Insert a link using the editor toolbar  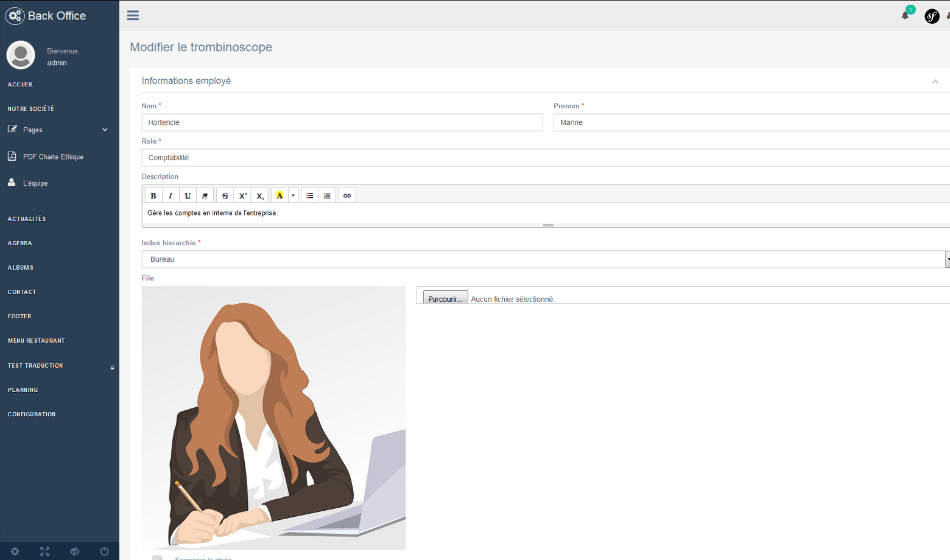pyautogui.click(x=347, y=195)
